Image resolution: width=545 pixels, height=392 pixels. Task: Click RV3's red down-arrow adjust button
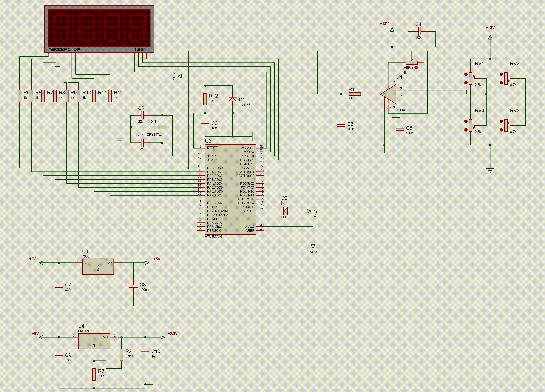click(x=501, y=130)
